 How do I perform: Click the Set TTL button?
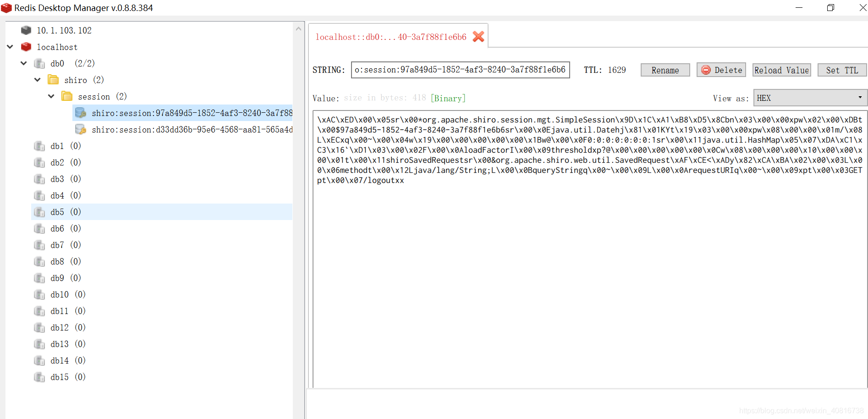(842, 70)
